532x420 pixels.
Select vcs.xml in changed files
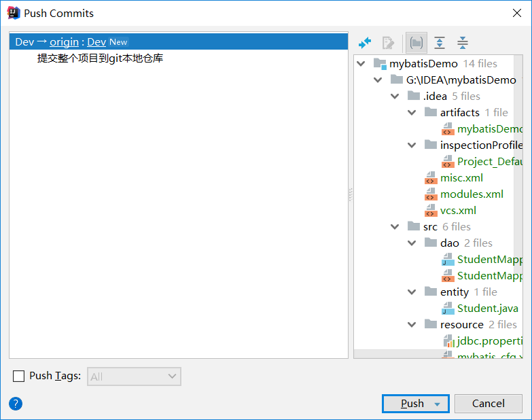[x=458, y=210]
